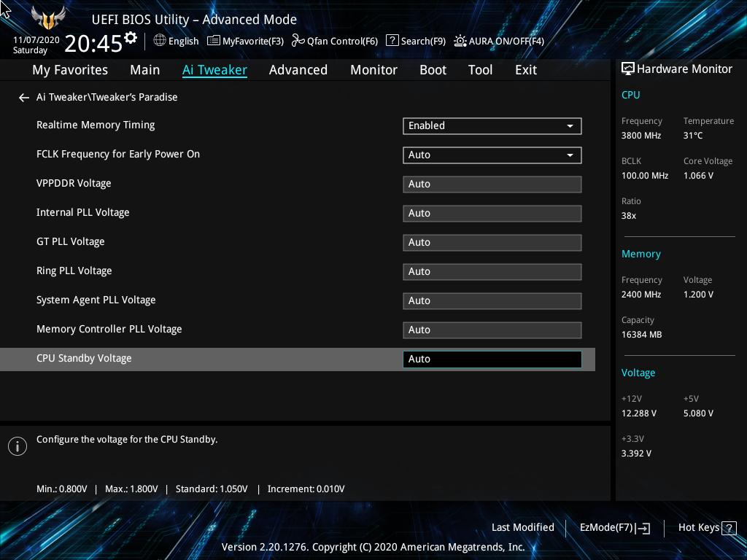Switch to the Main tab
Image resolution: width=747 pixels, height=560 pixels.
tap(145, 70)
